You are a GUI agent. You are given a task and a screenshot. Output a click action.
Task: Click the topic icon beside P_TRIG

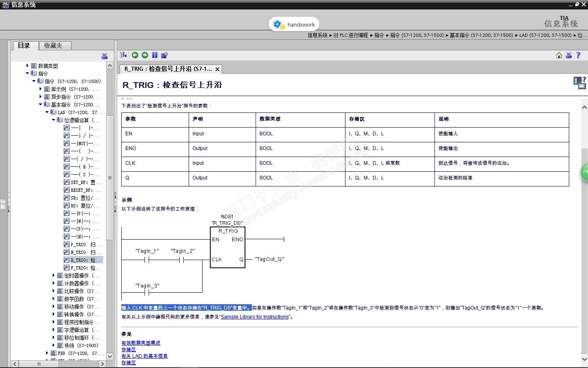[67, 244]
